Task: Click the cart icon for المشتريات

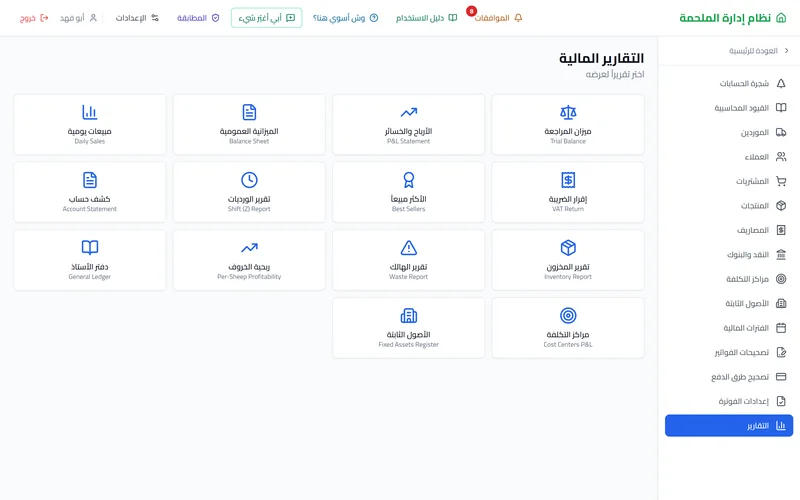Action: click(x=781, y=181)
